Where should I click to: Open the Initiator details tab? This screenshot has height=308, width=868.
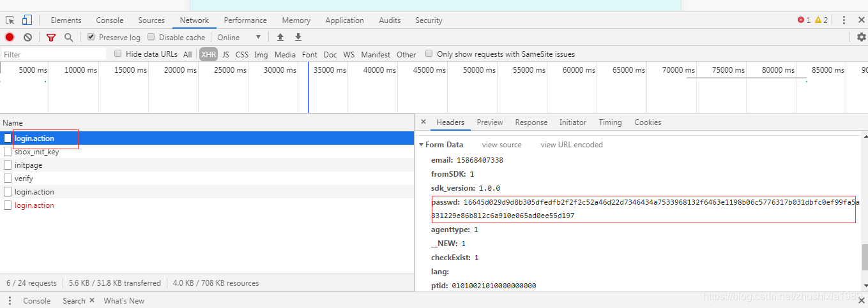[x=573, y=122]
